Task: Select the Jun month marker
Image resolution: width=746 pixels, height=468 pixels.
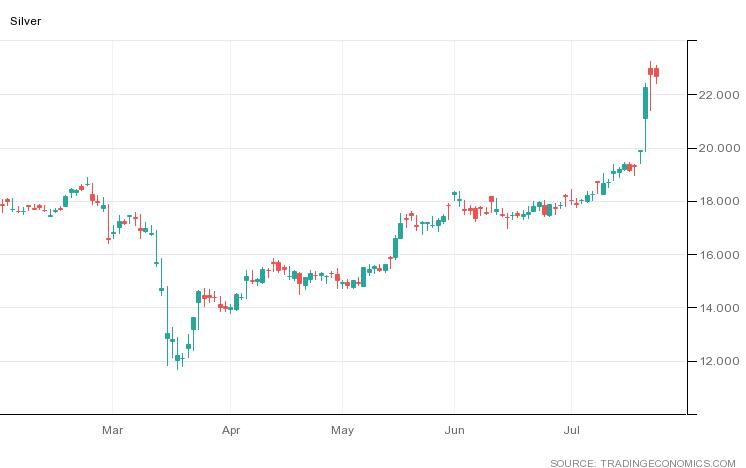Action: [455, 431]
